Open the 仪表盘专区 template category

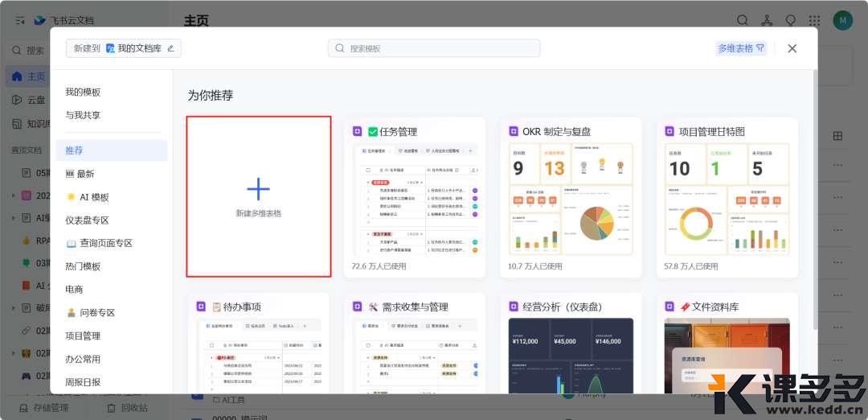[x=87, y=220]
